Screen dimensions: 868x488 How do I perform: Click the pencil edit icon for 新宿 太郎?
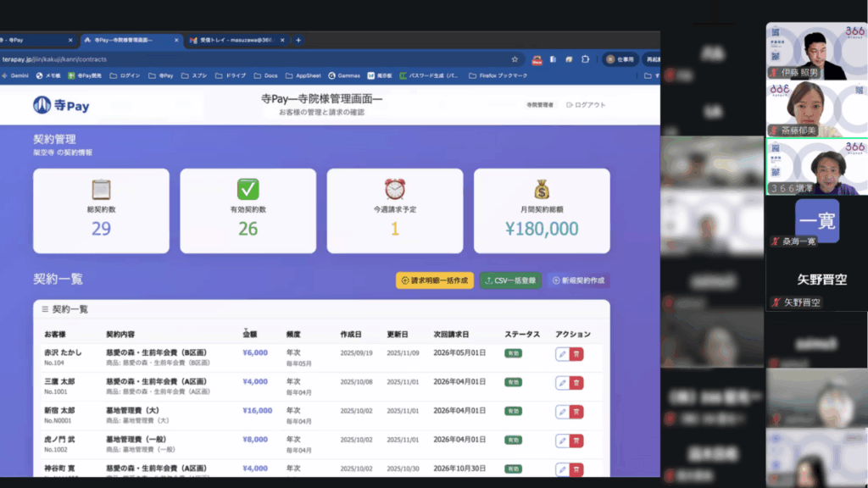562,412
